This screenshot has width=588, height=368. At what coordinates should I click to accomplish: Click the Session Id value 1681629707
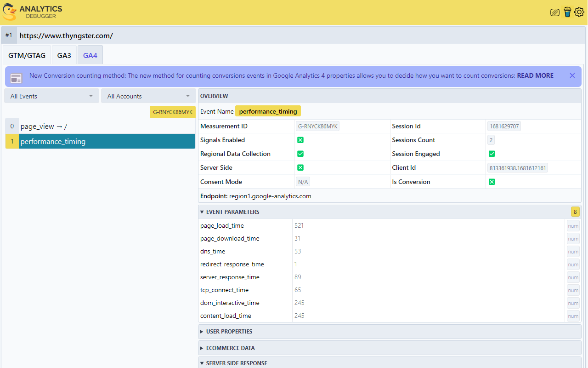[504, 126]
